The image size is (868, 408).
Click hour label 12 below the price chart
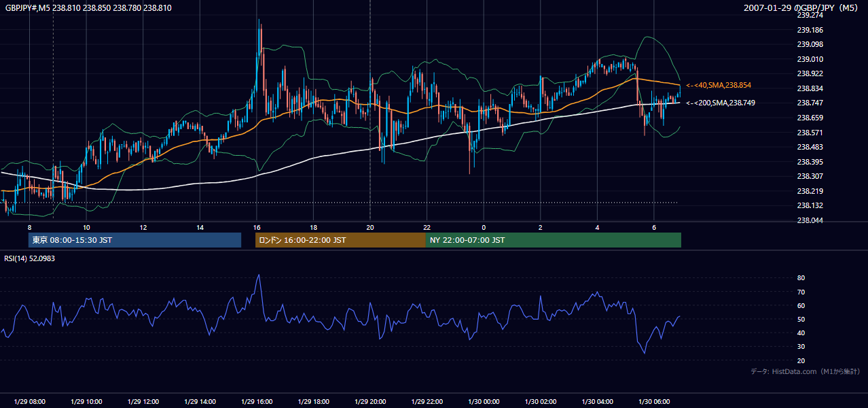point(143,227)
